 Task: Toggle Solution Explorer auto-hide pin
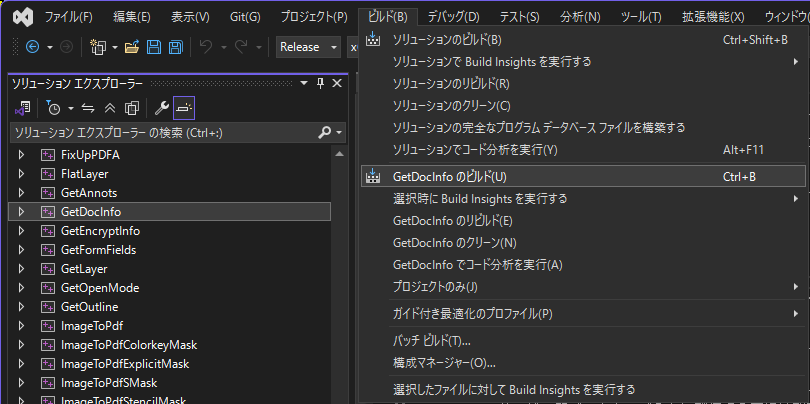coord(320,83)
